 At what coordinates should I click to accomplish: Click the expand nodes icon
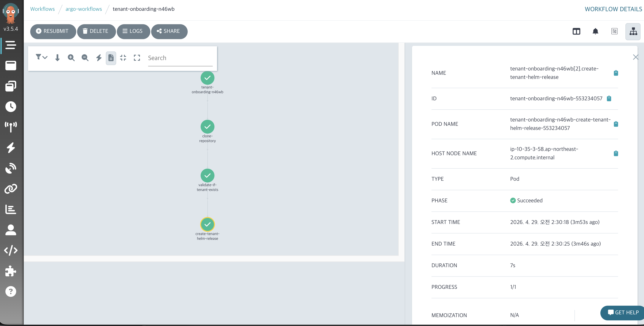tap(137, 58)
